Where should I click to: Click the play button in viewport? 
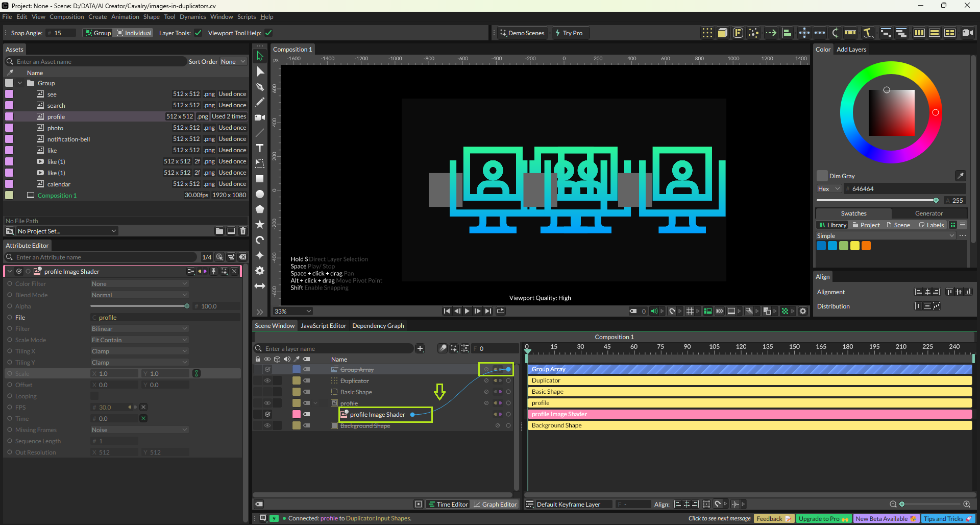pos(467,311)
